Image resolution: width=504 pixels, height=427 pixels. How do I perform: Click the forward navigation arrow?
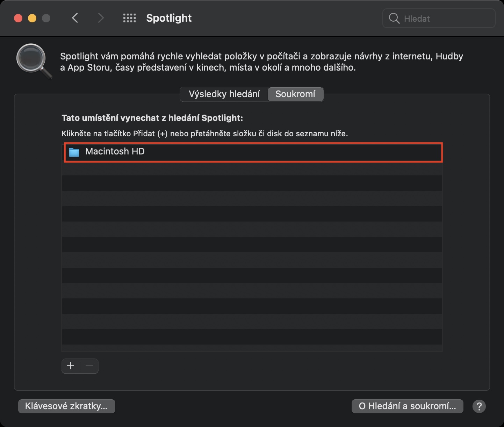click(101, 18)
